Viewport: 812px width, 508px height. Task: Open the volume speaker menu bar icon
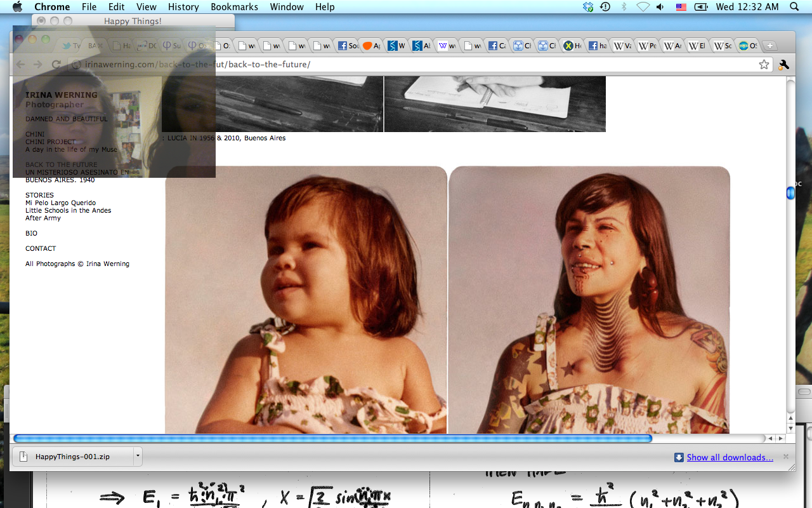pos(660,7)
